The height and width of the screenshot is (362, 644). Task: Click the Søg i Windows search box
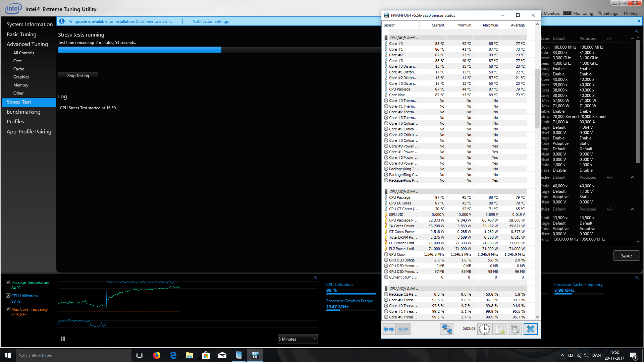(x=73, y=355)
